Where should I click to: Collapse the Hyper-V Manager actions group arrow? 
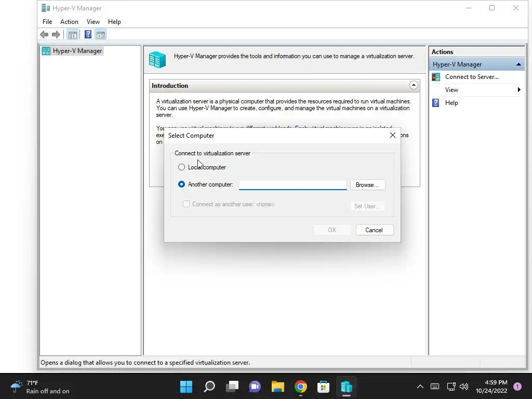point(518,64)
